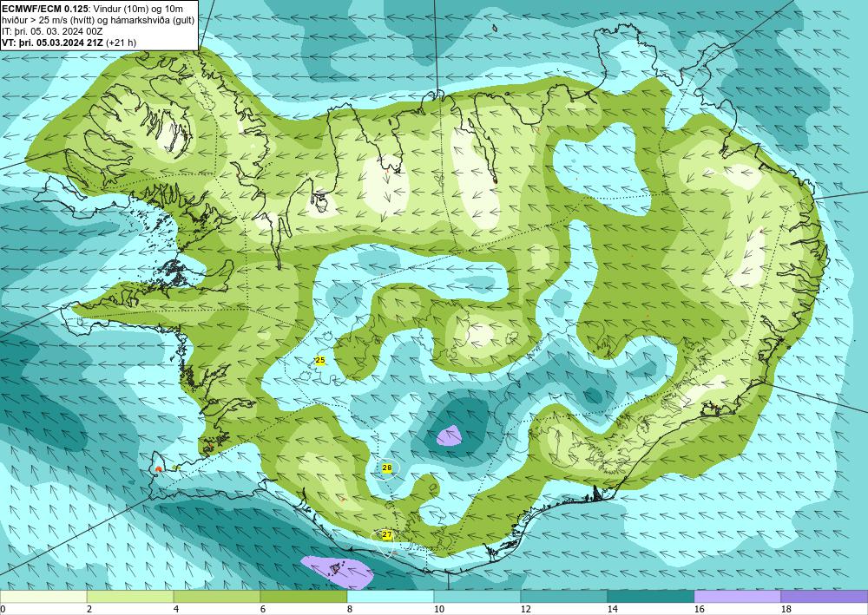Click the 0–2 m/s pale cream legend swatch
The image size is (868, 615).
[x=43, y=597]
